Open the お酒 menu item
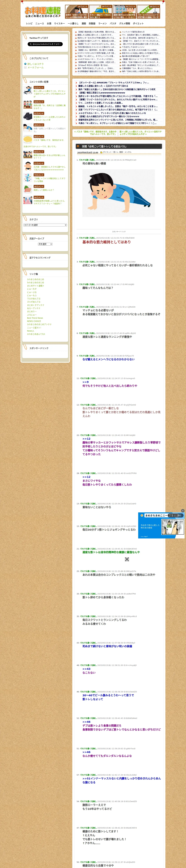 pyautogui.click(x=49, y=24)
